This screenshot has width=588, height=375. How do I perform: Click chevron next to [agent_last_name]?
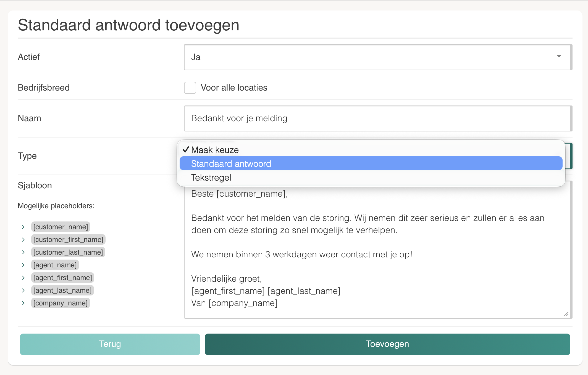point(23,291)
